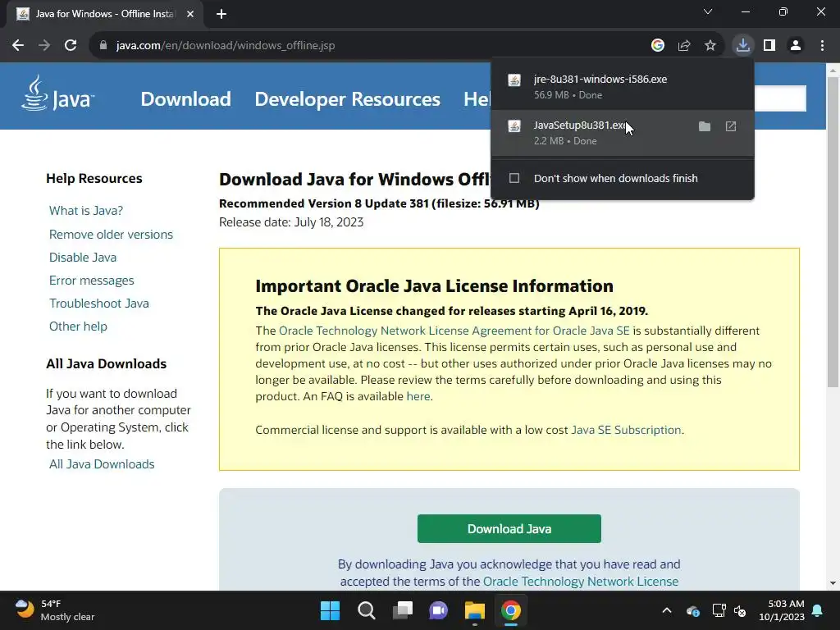Open the Java SE Subscription link

pyautogui.click(x=626, y=430)
